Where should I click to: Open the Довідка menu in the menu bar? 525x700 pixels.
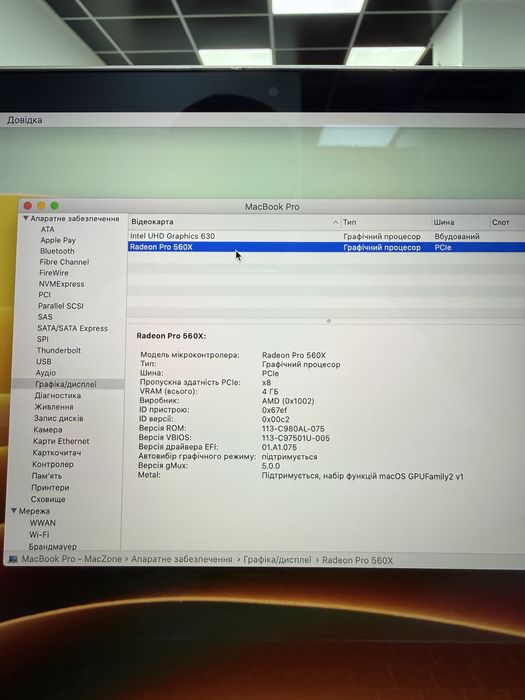(x=25, y=120)
